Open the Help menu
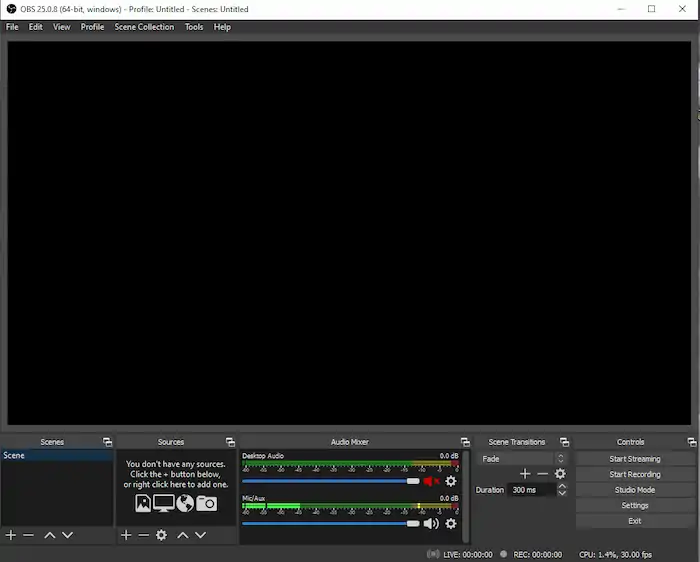Viewport: 700px width, 562px height. (x=222, y=27)
